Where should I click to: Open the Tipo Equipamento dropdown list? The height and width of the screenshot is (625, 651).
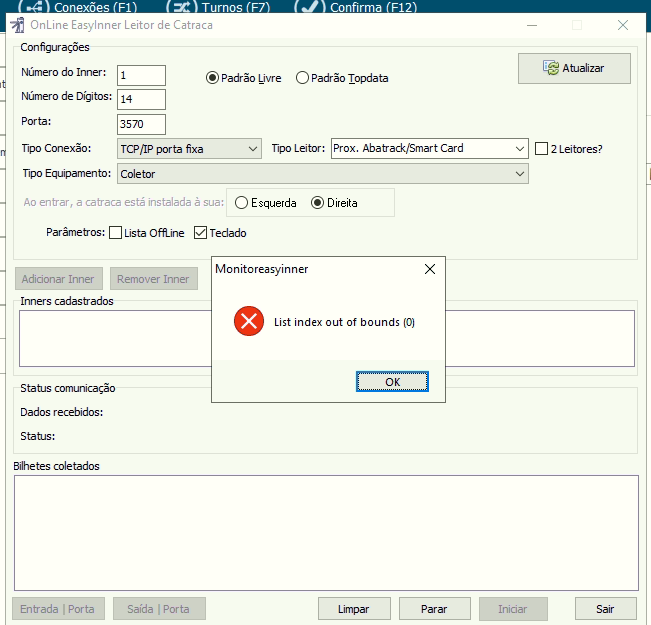point(322,174)
